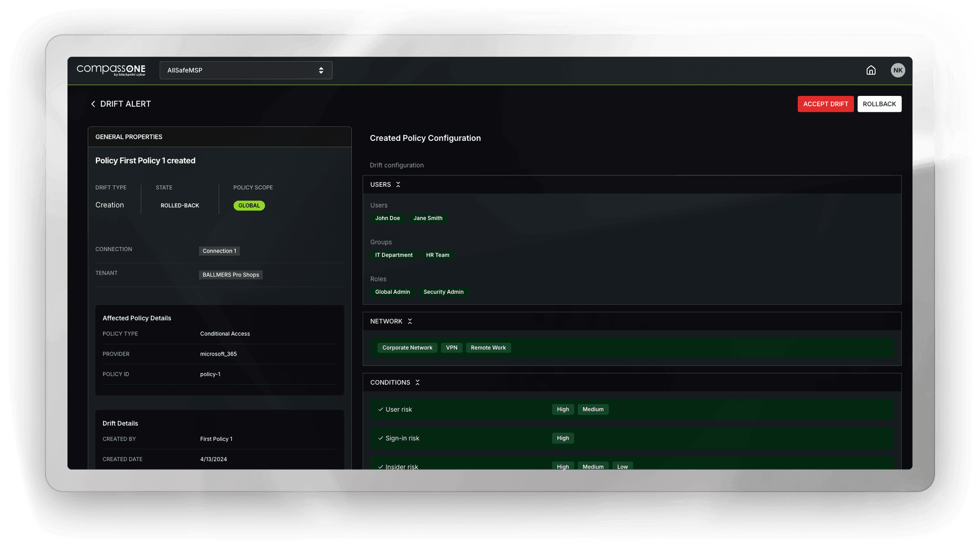Click the GLOBAL policy scope badge
980x548 pixels.
coord(249,205)
